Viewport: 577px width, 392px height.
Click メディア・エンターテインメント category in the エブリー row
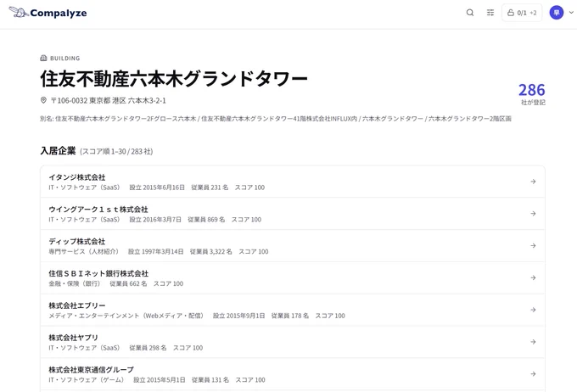pos(126,316)
